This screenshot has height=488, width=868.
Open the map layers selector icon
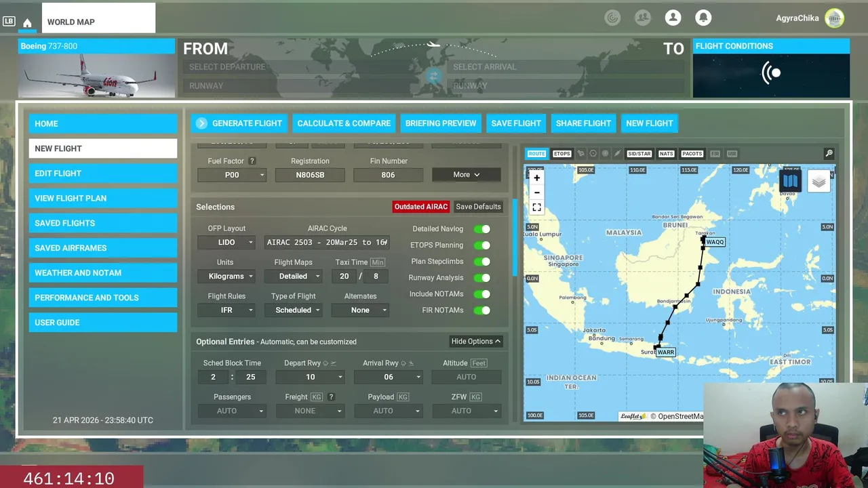(818, 182)
